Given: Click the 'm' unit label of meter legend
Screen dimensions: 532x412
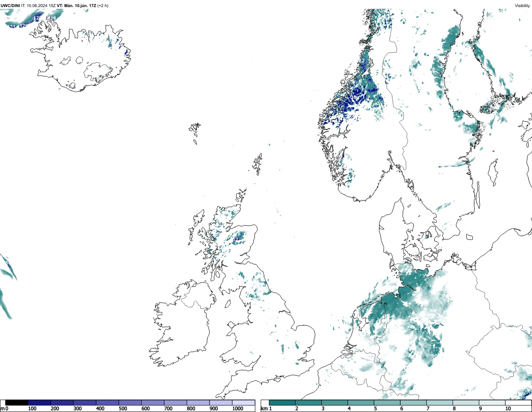Looking at the screenshot, I should (2, 409).
